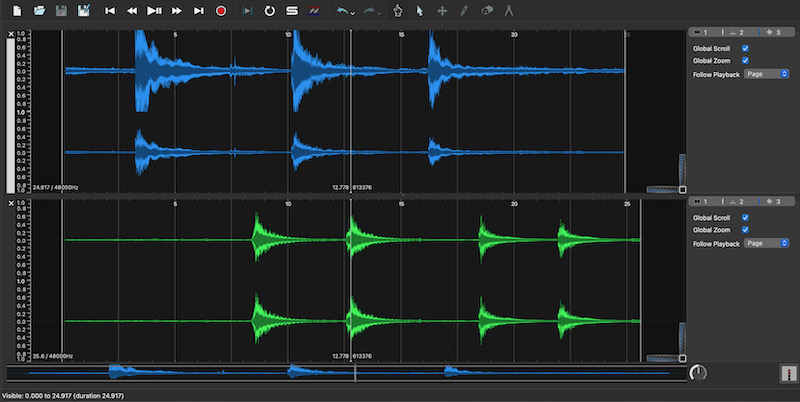Viewport: 800px width, 402px height.
Task: Click status bar 'Visible: 0.000 to 24.917' text
Action: [63, 396]
